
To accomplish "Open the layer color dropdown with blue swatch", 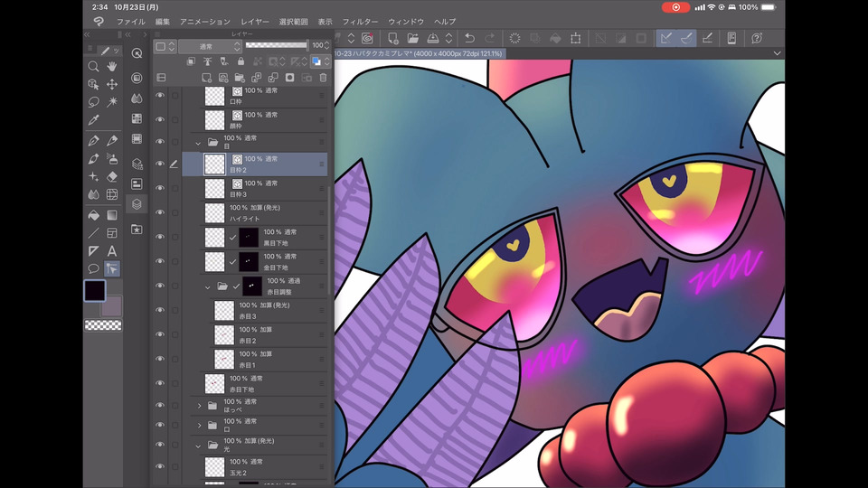I will coord(320,61).
